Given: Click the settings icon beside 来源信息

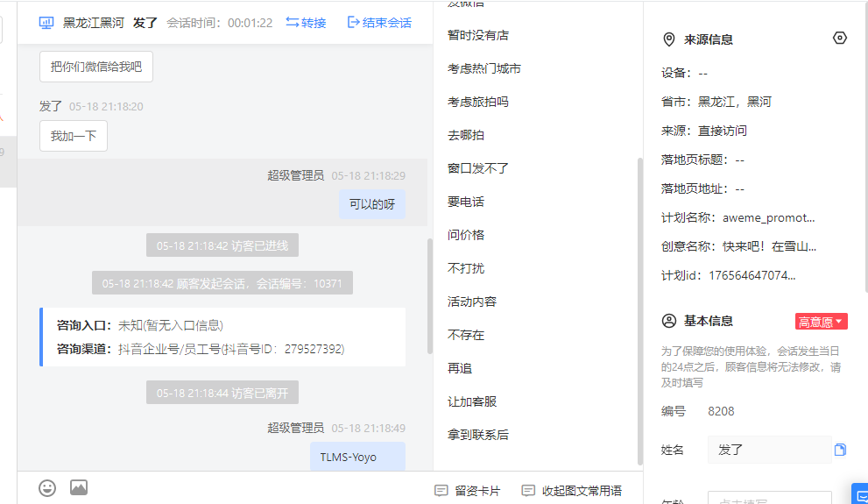Looking at the screenshot, I should click(x=840, y=38).
